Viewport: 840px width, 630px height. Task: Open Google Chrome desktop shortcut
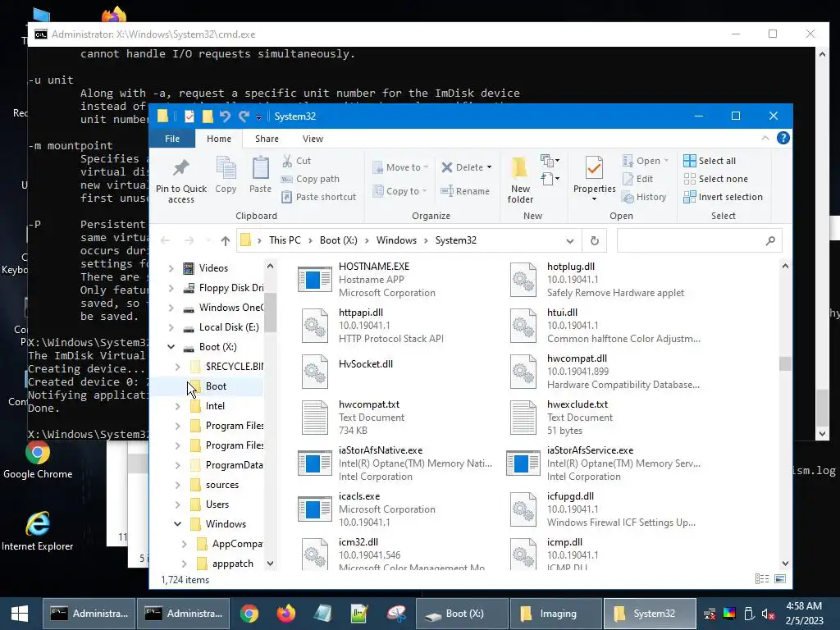point(38,459)
